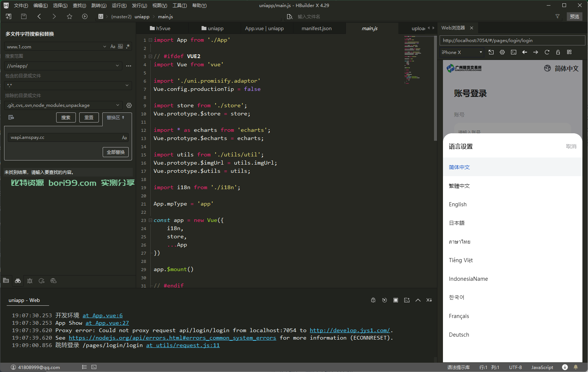588x372 pixels.
Task: Click the 重置 reset button
Action: tap(89, 118)
